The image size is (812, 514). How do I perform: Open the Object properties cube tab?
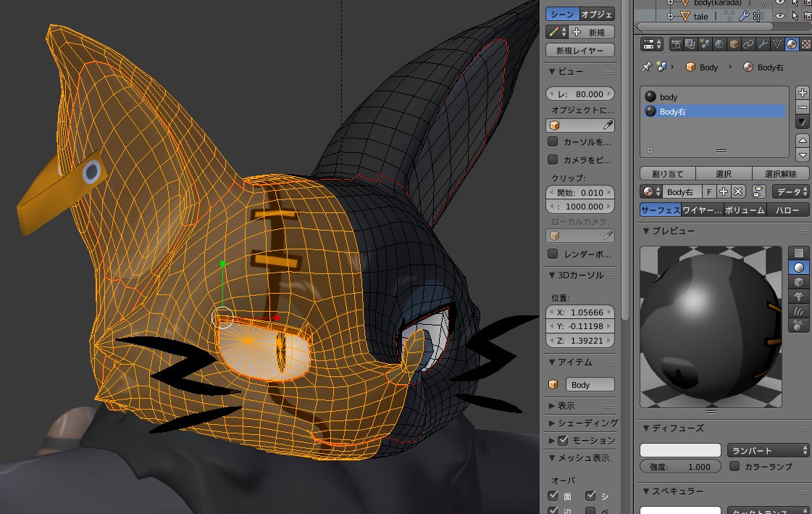(x=734, y=44)
